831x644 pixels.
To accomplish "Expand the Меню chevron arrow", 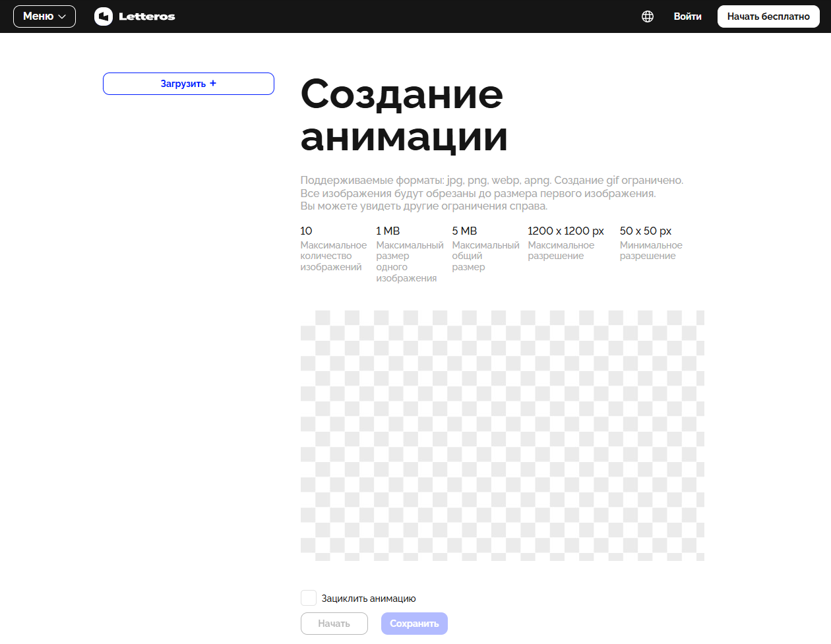I will [x=63, y=16].
